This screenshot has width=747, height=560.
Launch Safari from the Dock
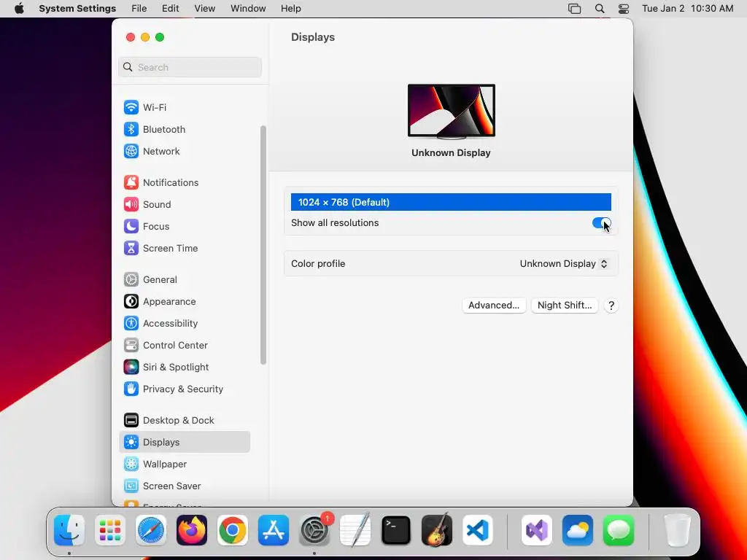[151, 530]
